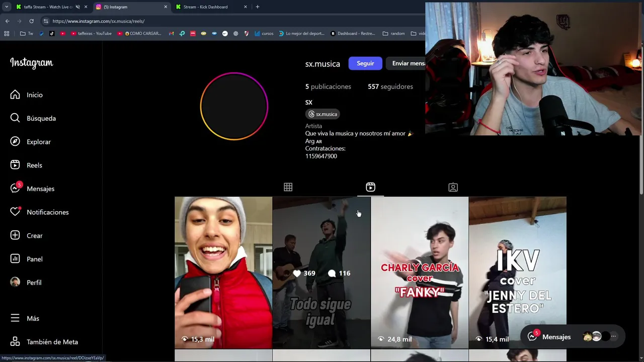Open the Tw bookmarks folder
Screen dimensions: 644x362
pos(27,34)
